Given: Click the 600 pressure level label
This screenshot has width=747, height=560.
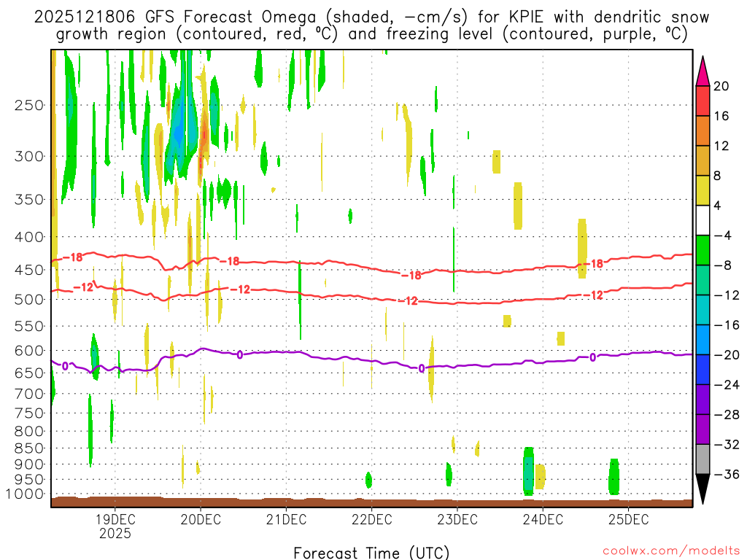Looking at the screenshot, I should coord(29,351).
